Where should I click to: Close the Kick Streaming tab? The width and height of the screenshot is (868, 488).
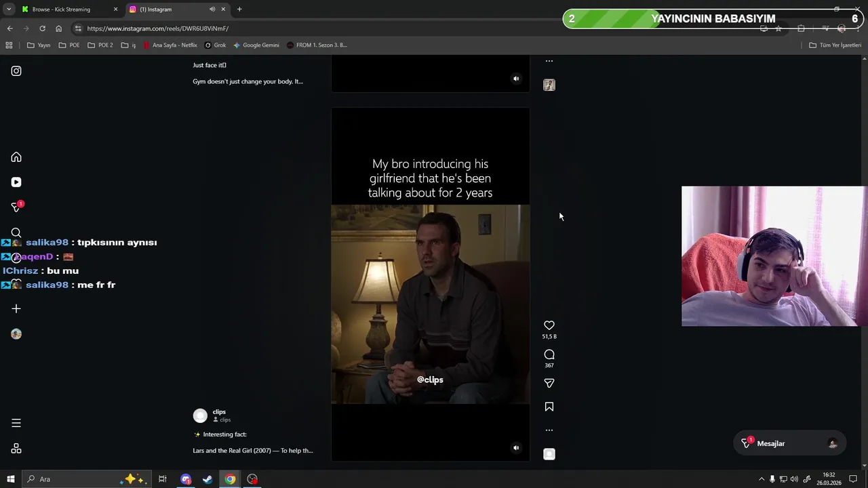click(115, 9)
